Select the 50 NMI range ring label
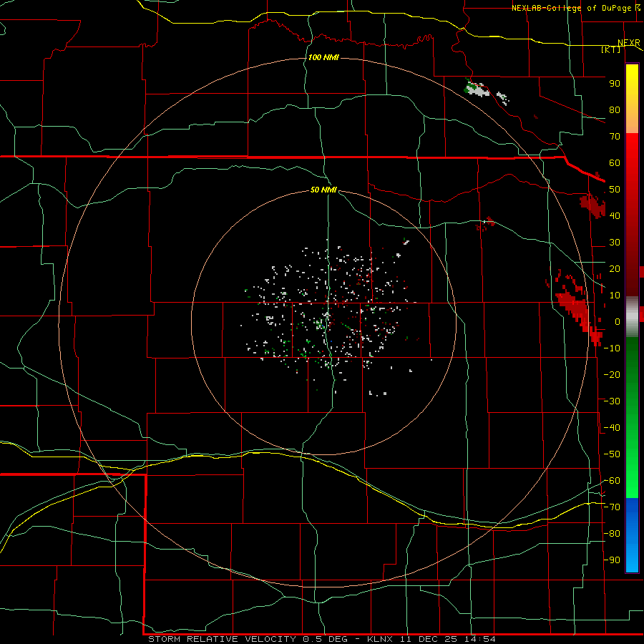The image size is (644, 644). (323, 190)
